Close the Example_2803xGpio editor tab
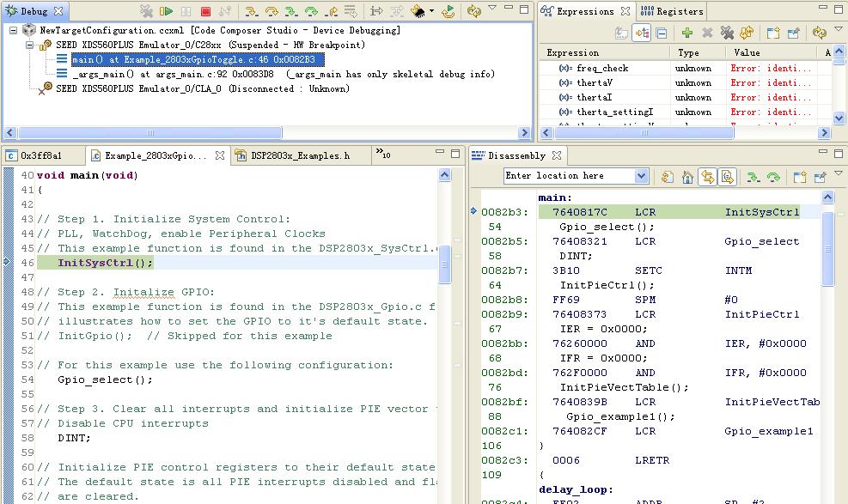848x504 pixels. click(220, 155)
